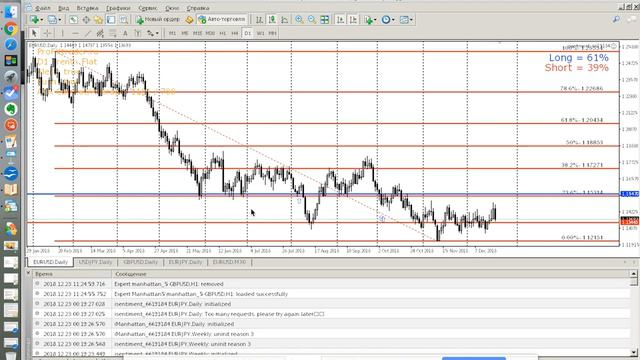
Task: Launch MetaEditor from the toolbar
Action: click(x=189, y=20)
